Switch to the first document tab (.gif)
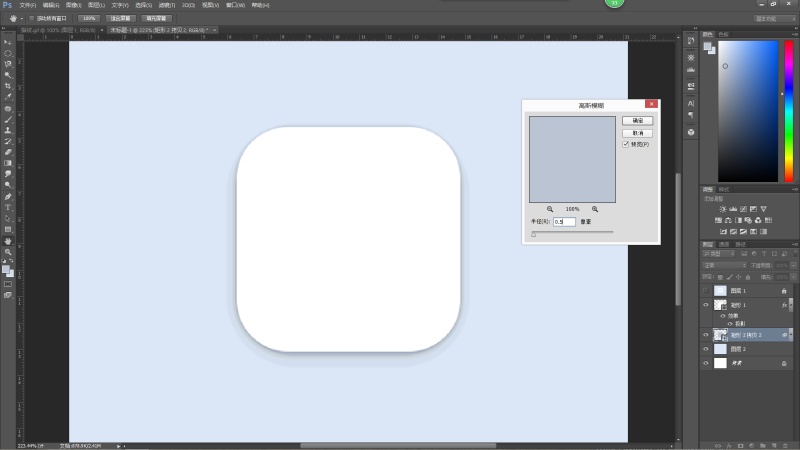Screen dimensions: 800x450 [58, 30]
